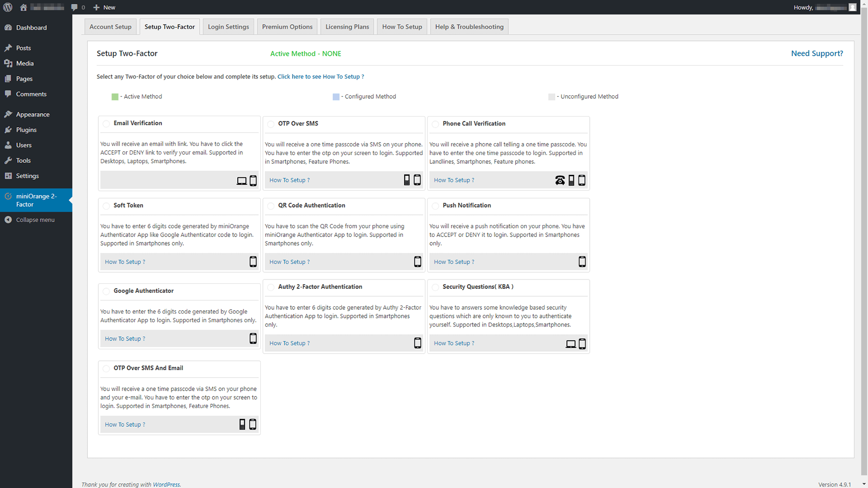Click the feature phone icon in OTP Over SMS card

click(407, 180)
